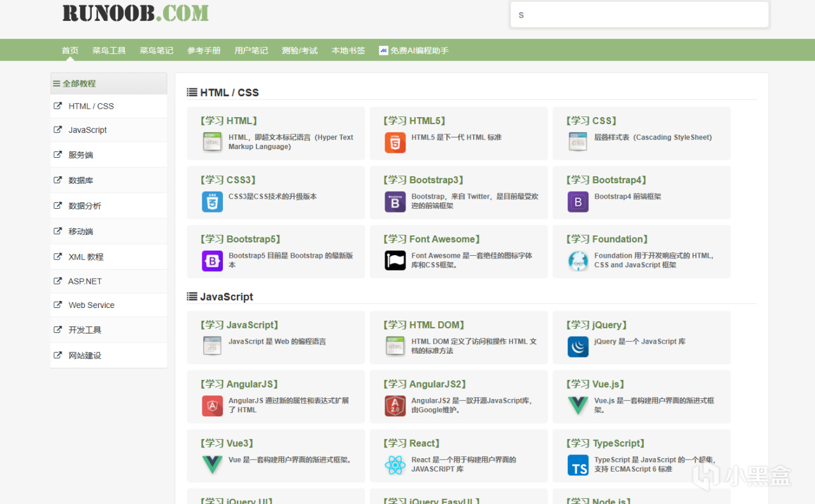Open the 用户笔记 nav item

pos(251,50)
